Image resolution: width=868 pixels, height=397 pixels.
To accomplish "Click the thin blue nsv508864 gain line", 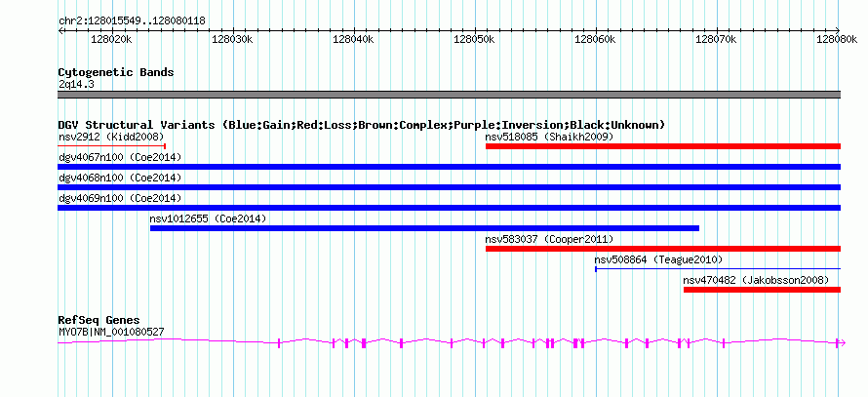I will [718, 269].
